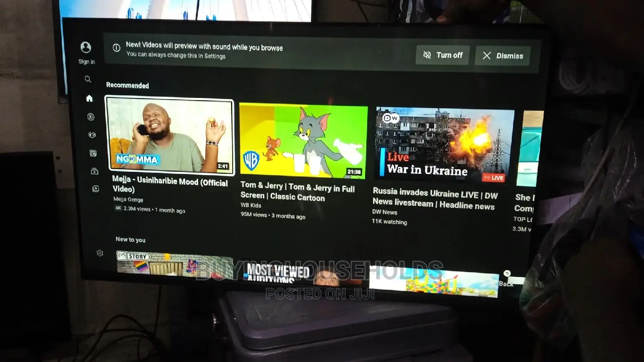Click the info icon in the notification banner
The width and height of the screenshot is (644, 362).
pos(116,48)
